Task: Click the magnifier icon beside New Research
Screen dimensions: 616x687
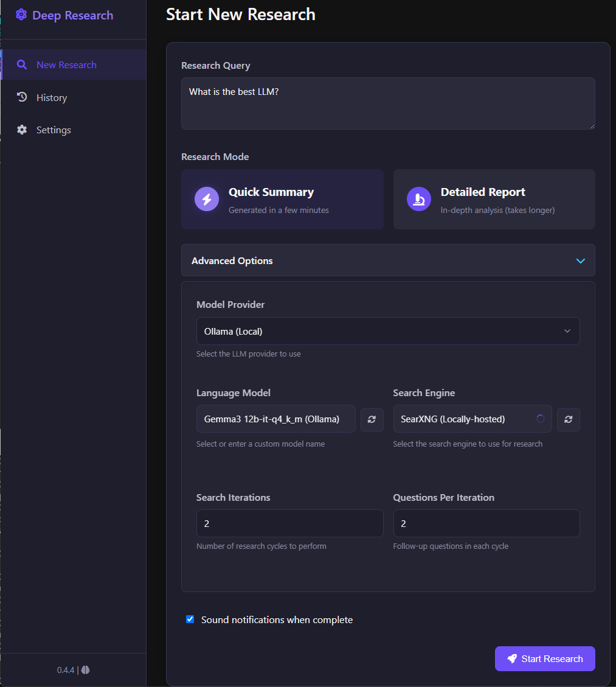Action: click(x=22, y=65)
